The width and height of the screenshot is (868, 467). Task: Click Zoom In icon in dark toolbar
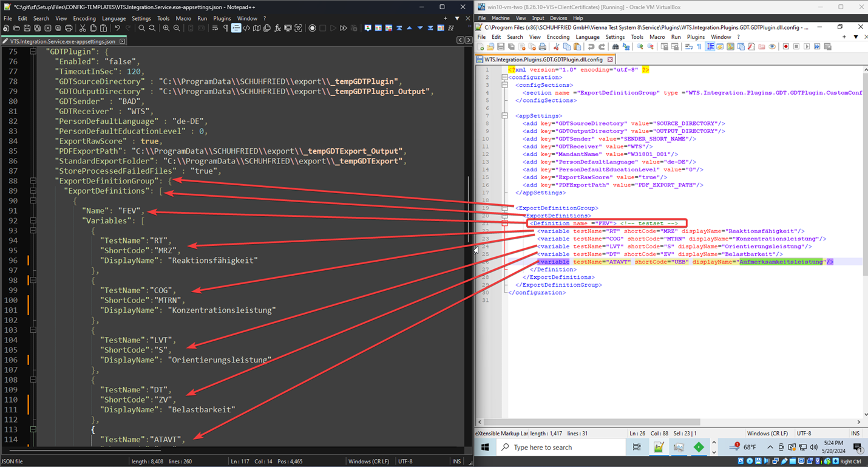pos(166,29)
